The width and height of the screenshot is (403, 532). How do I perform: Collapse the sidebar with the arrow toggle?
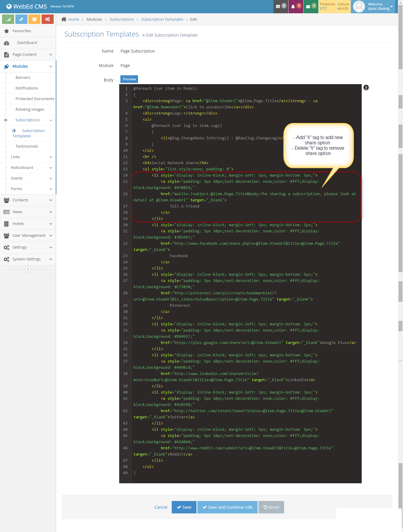click(28, 269)
